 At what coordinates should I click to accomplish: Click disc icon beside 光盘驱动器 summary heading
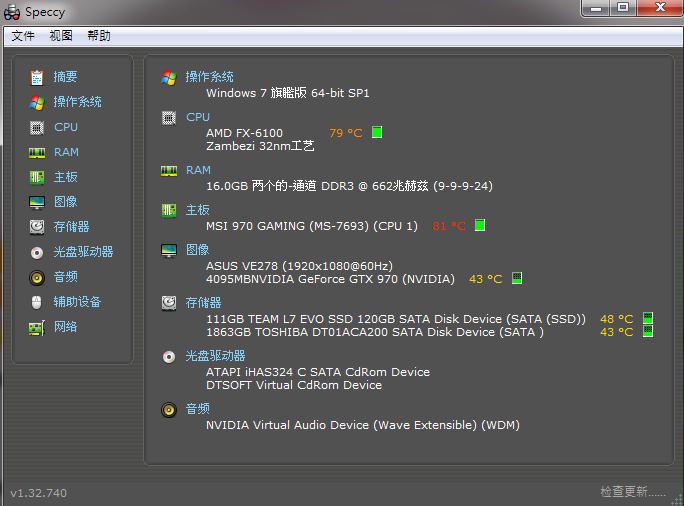tap(169, 357)
